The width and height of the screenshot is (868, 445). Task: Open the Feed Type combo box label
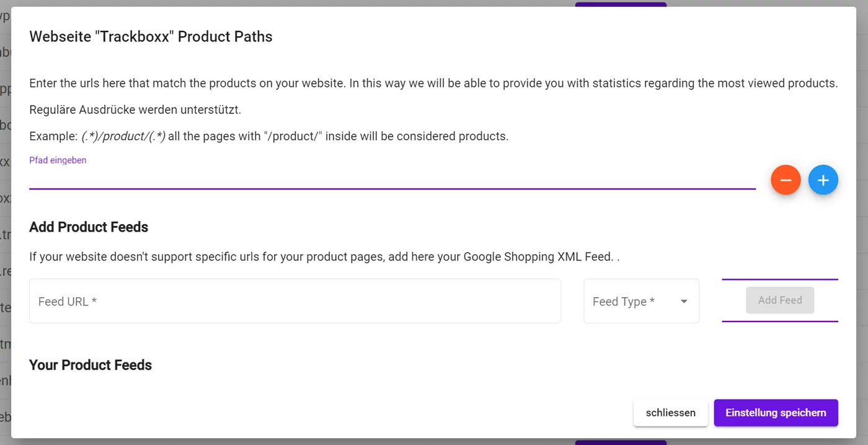coord(624,302)
